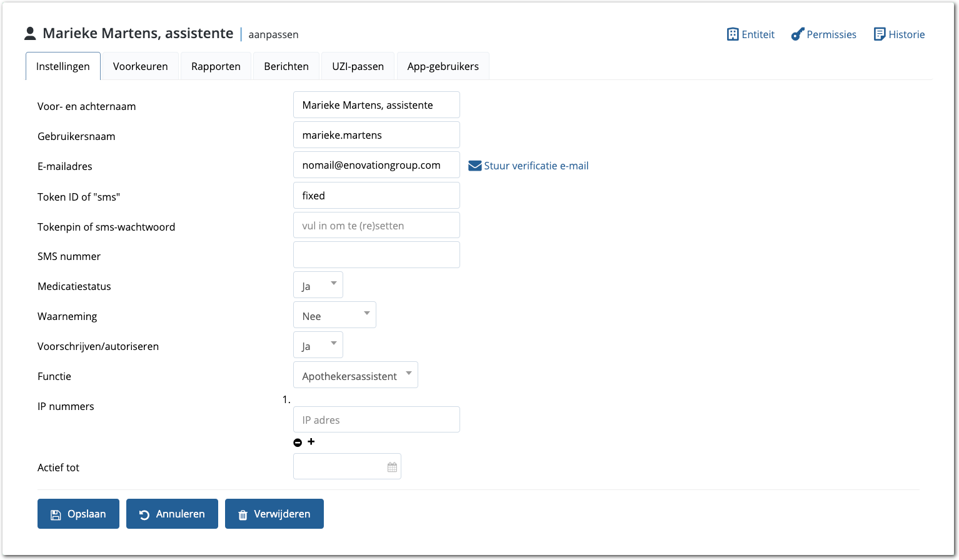Focus the SMS nummer input field
This screenshot has height=560, width=959.
tap(376, 255)
